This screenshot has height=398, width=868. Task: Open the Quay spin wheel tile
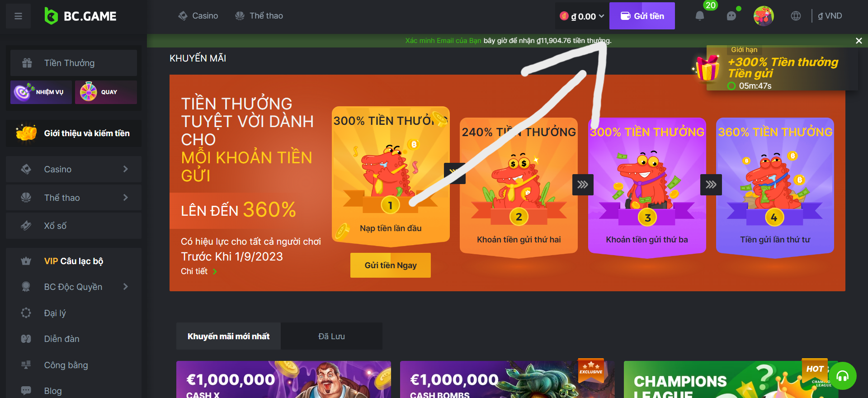click(106, 92)
